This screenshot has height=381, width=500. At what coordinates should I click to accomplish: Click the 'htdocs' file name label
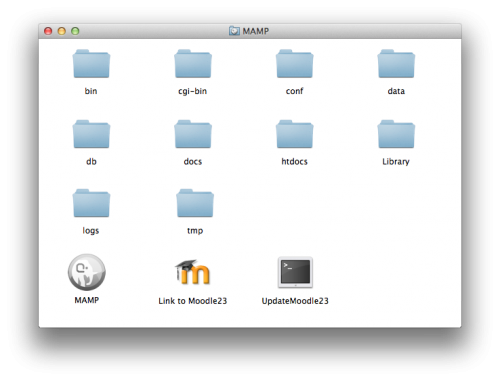[294, 161]
